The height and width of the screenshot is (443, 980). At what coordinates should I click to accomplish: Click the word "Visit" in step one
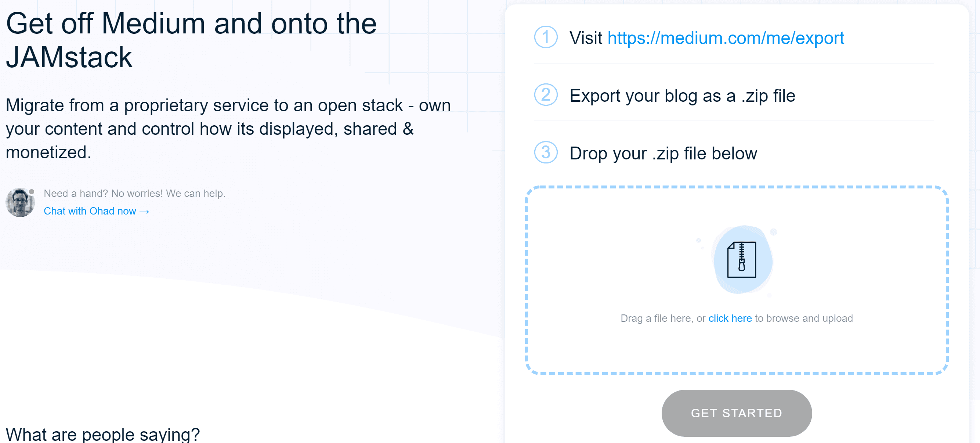[586, 38]
